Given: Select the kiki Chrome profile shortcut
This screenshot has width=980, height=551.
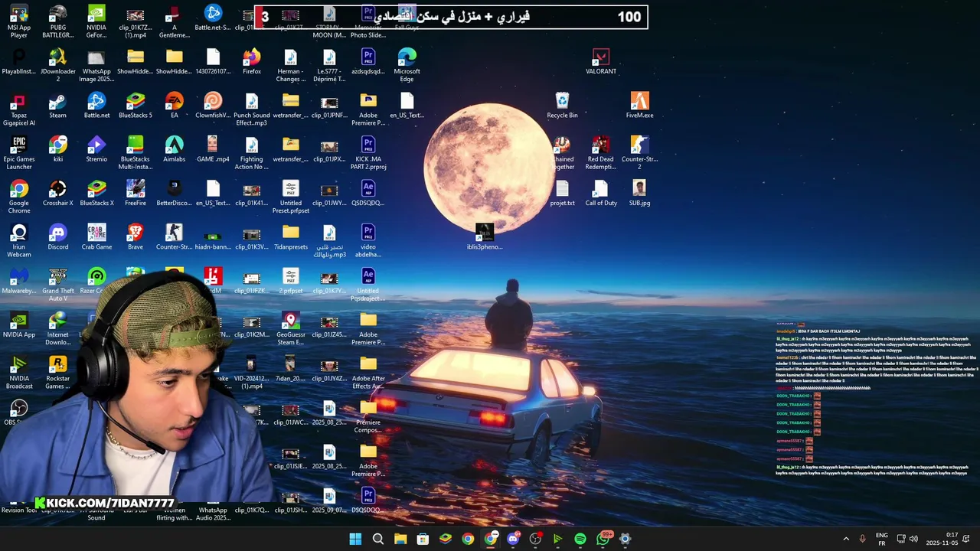Looking at the screenshot, I should 57,149.
